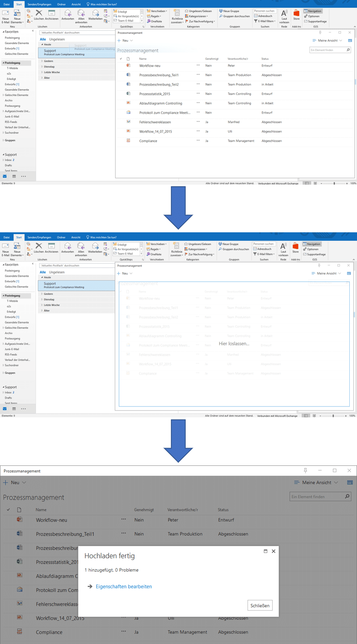
Task: Enable Ungelesen mail filter in top window
Action: click(57, 39)
